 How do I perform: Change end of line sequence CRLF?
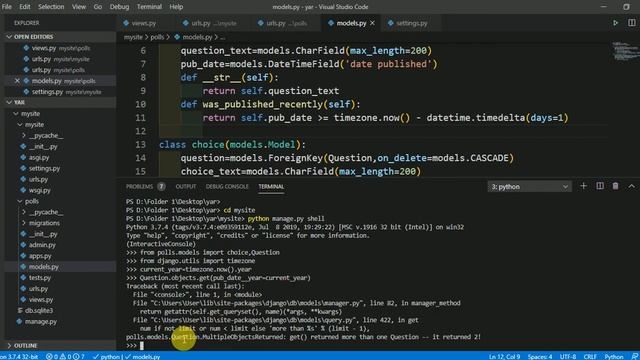[590, 356]
